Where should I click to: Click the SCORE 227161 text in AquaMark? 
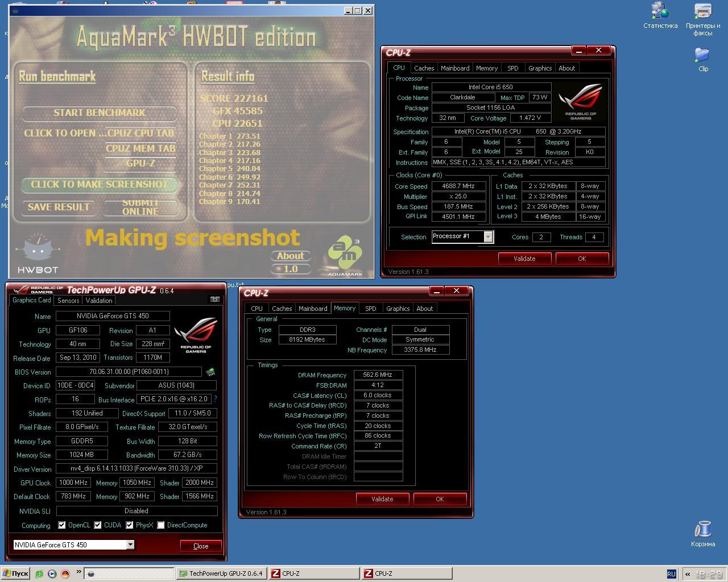point(234,98)
